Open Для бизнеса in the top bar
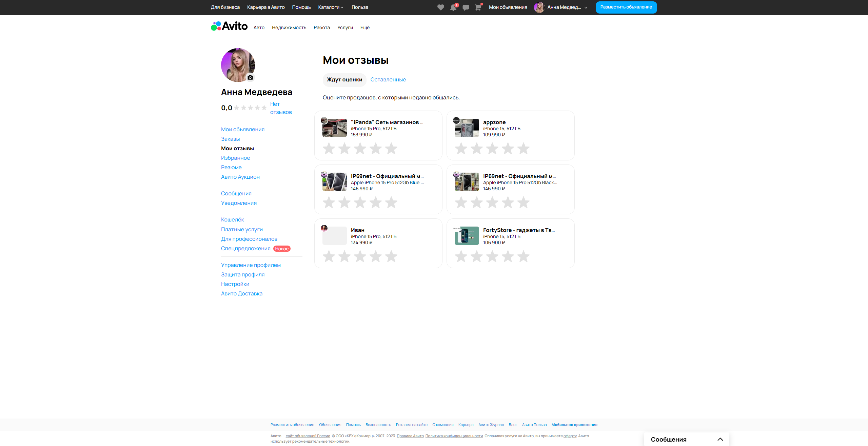Image resolution: width=868 pixels, height=446 pixels. [x=225, y=7]
